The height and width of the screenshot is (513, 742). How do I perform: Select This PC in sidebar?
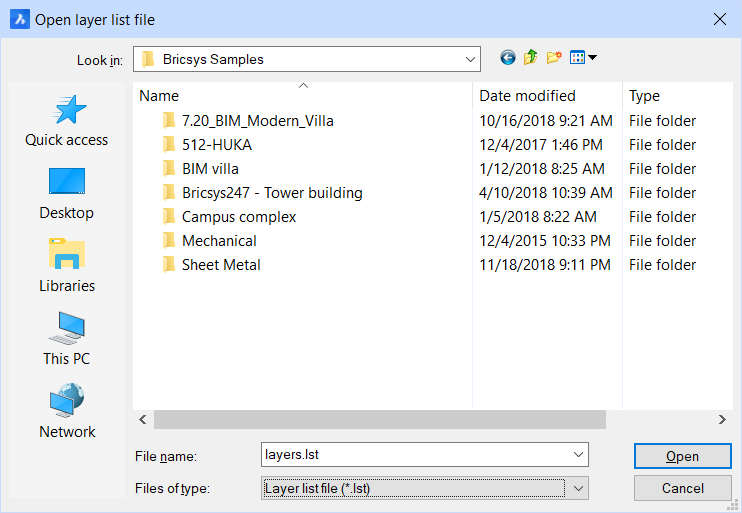coord(67,340)
